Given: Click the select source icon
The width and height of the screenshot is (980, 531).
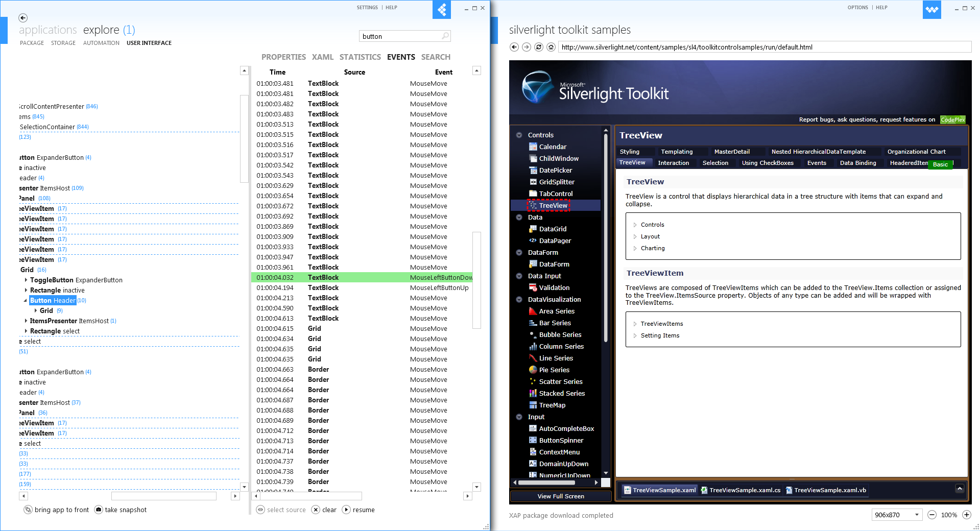Looking at the screenshot, I should [x=260, y=510].
